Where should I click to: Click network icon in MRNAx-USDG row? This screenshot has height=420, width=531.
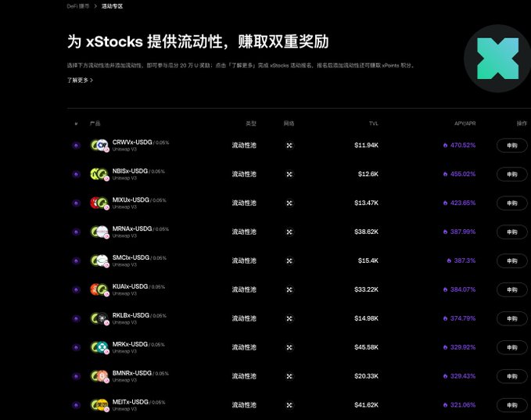(x=289, y=232)
